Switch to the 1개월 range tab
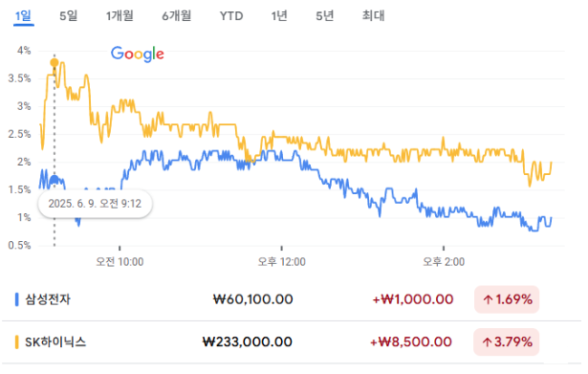This screenshot has width=588, height=374. 120,16
